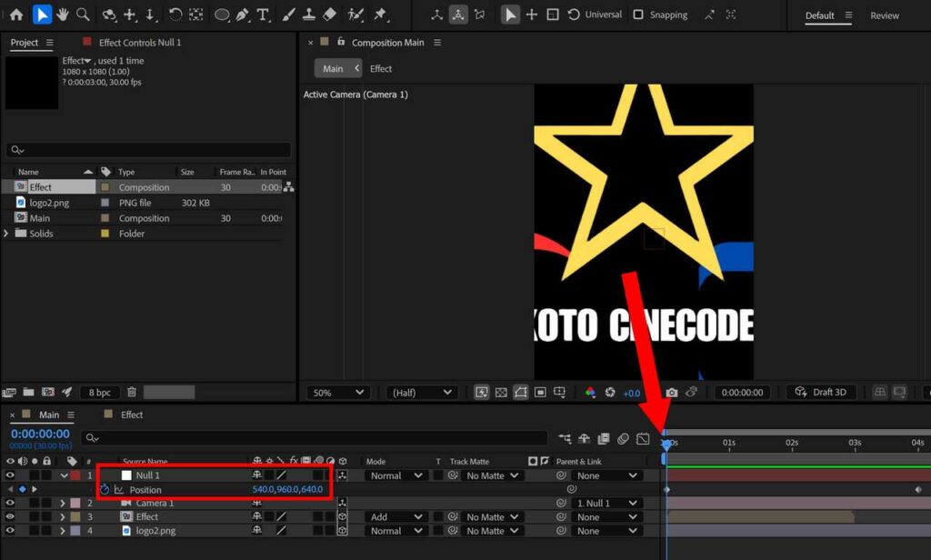Click the timeline current time display
This screenshot has height=560, width=931.
pos(40,434)
